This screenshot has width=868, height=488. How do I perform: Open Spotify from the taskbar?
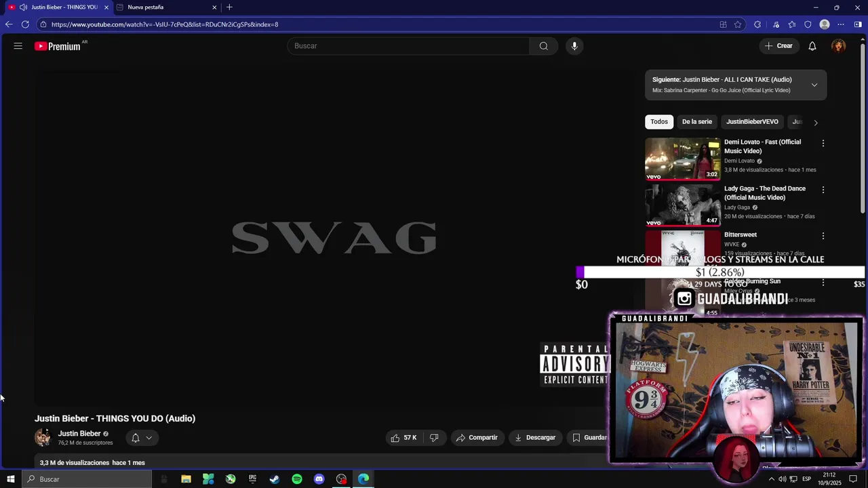pos(297,479)
